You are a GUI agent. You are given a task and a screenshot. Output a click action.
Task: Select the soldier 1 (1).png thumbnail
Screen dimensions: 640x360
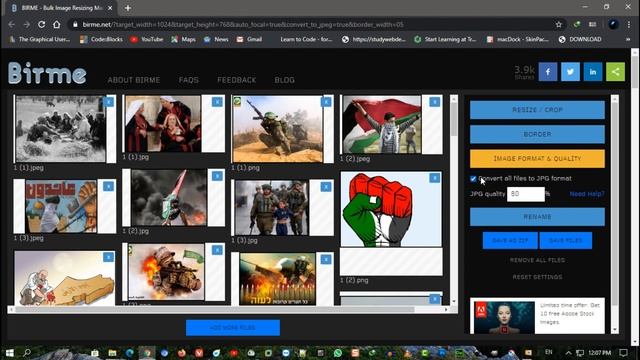pos(278,129)
